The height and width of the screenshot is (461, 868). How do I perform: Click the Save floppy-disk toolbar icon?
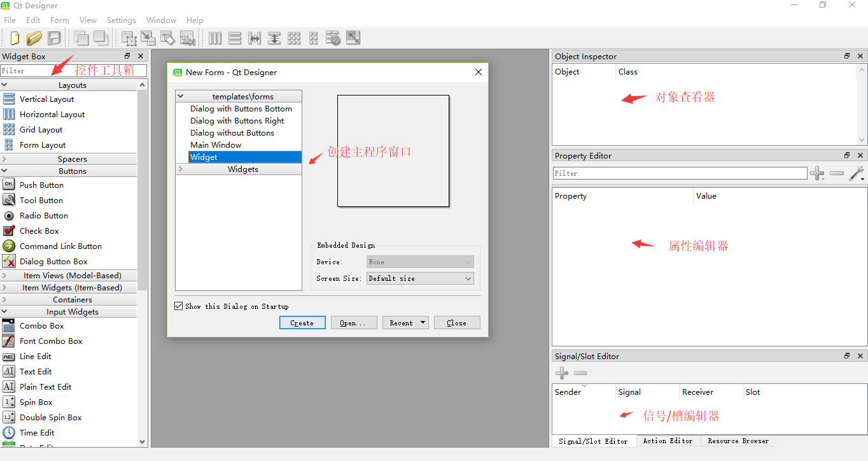click(54, 38)
